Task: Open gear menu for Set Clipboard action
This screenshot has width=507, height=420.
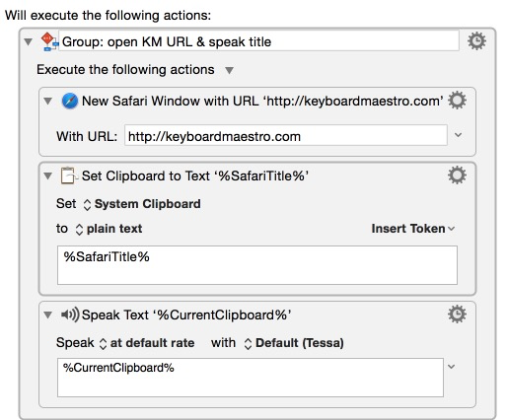Action: click(457, 175)
